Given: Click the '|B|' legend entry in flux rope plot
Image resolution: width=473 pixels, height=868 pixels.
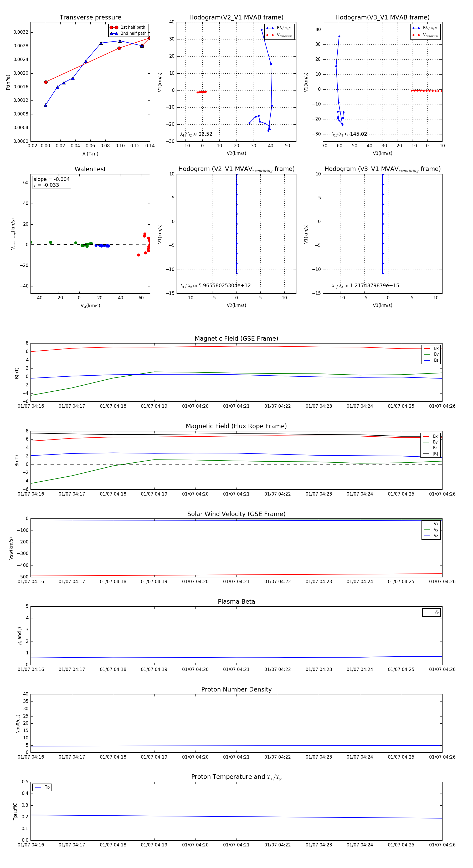Looking at the screenshot, I should (x=431, y=454).
